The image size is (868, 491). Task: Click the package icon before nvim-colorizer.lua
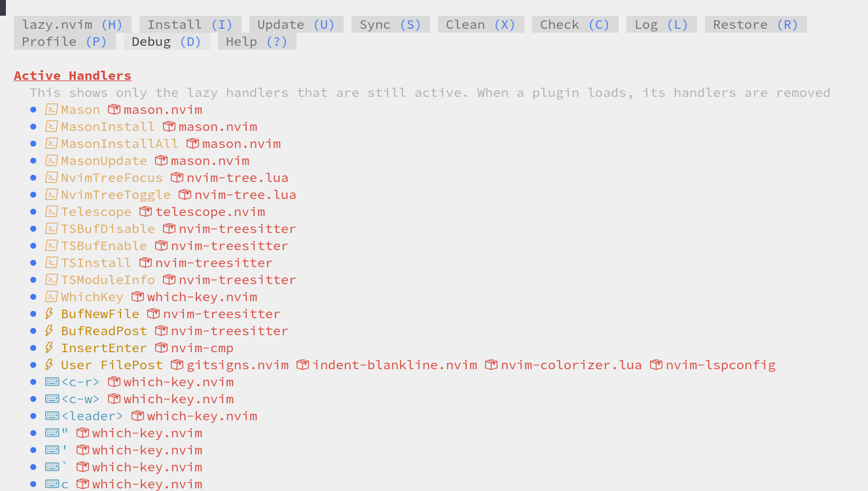[x=491, y=365]
